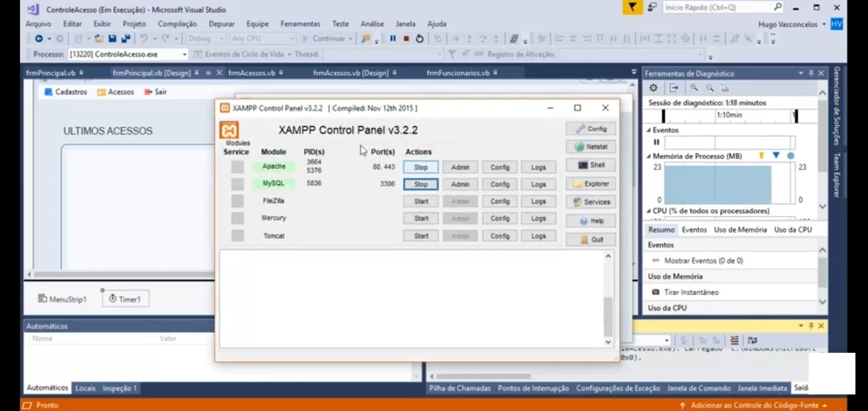Open the Ferramentas menu
868x411 pixels.
coord(300,24)
